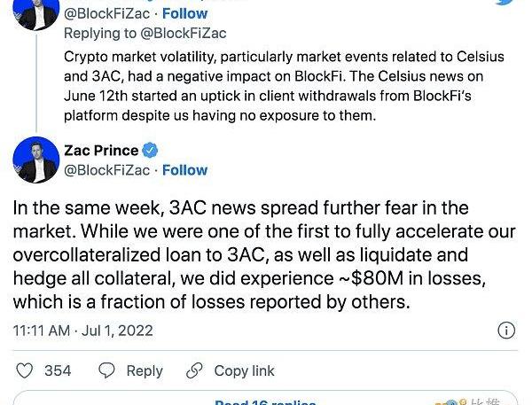This screenshot has width=532, height=405.
Task: Open the 11:11 AM · Jul 1, 2022 timestamp
Action: coord(83,331)
